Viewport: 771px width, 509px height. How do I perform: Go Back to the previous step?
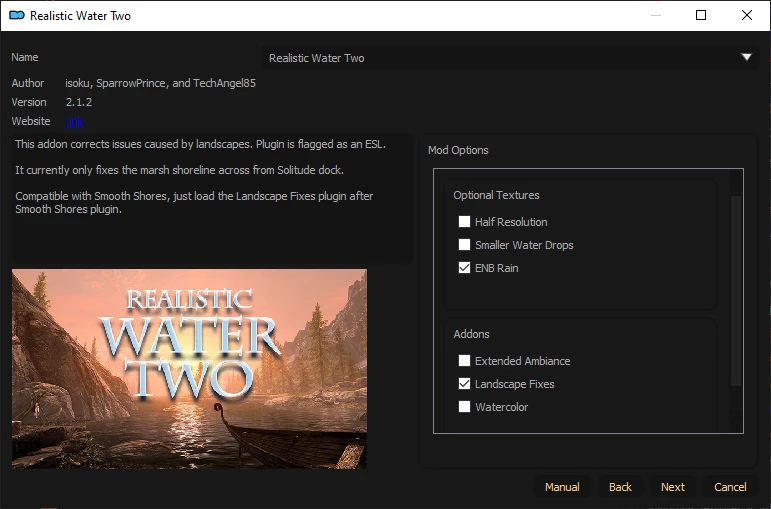(620, 487)
